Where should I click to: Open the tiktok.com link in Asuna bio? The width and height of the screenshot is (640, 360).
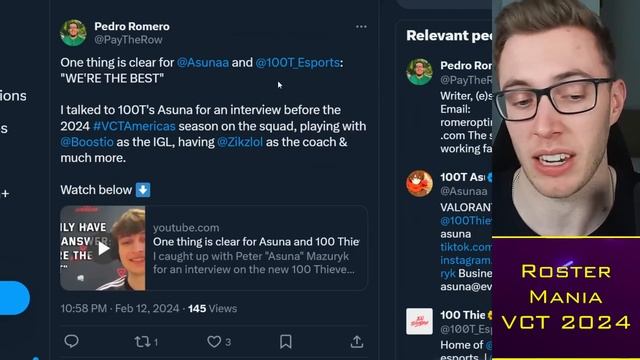click(466, 247)
